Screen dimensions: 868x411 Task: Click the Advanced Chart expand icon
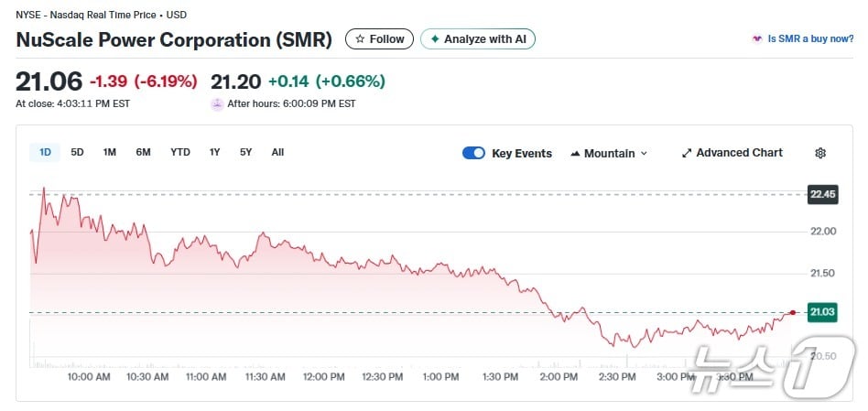click(x=687, y=153)
